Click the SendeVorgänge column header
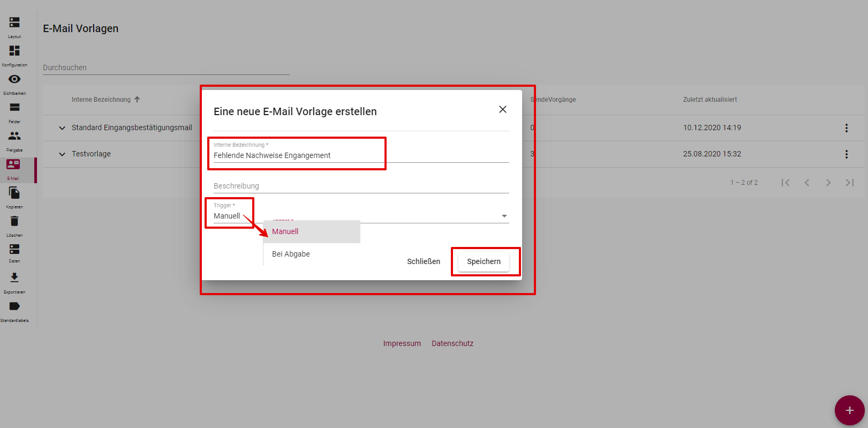The width and height of the screenshot is (868, 428). pos(553,100)
